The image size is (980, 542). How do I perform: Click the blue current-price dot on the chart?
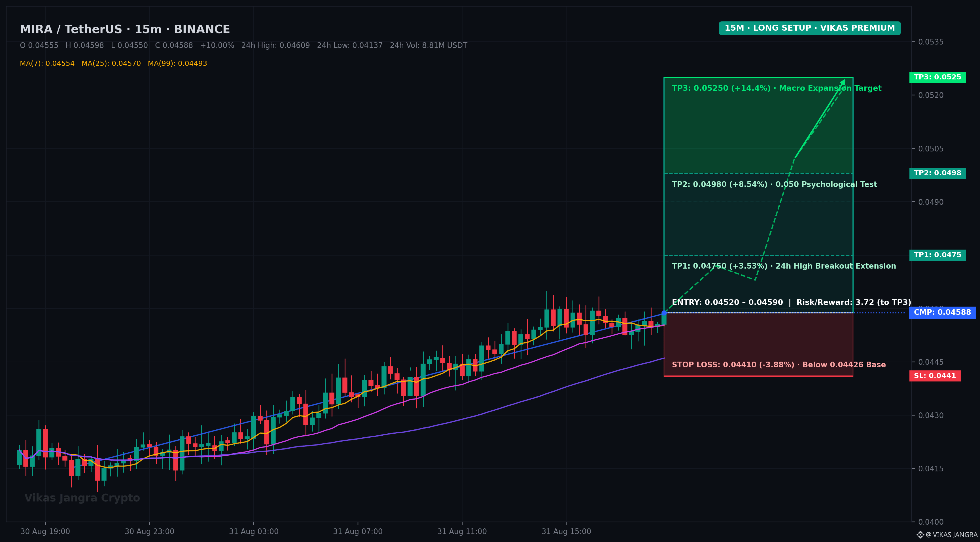664,313
